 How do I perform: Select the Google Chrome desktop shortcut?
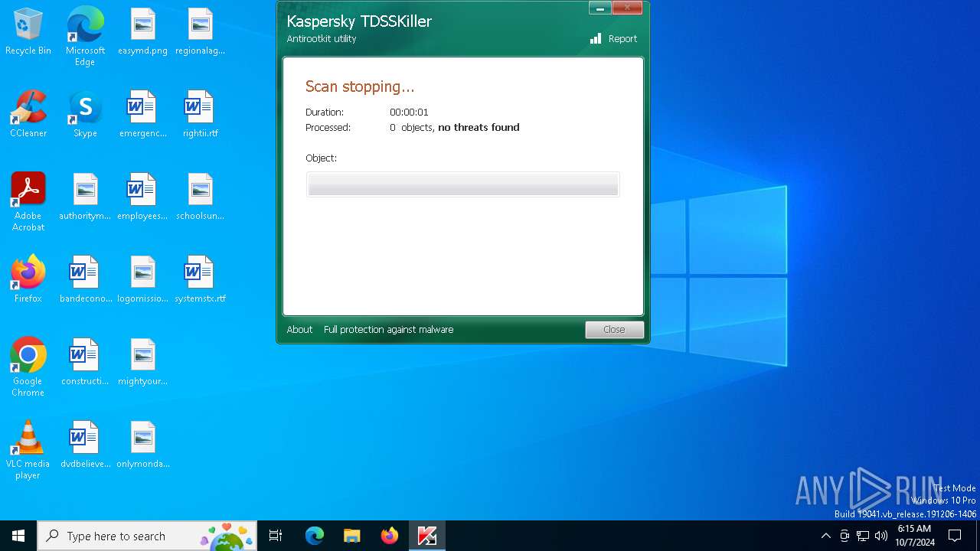28,367
